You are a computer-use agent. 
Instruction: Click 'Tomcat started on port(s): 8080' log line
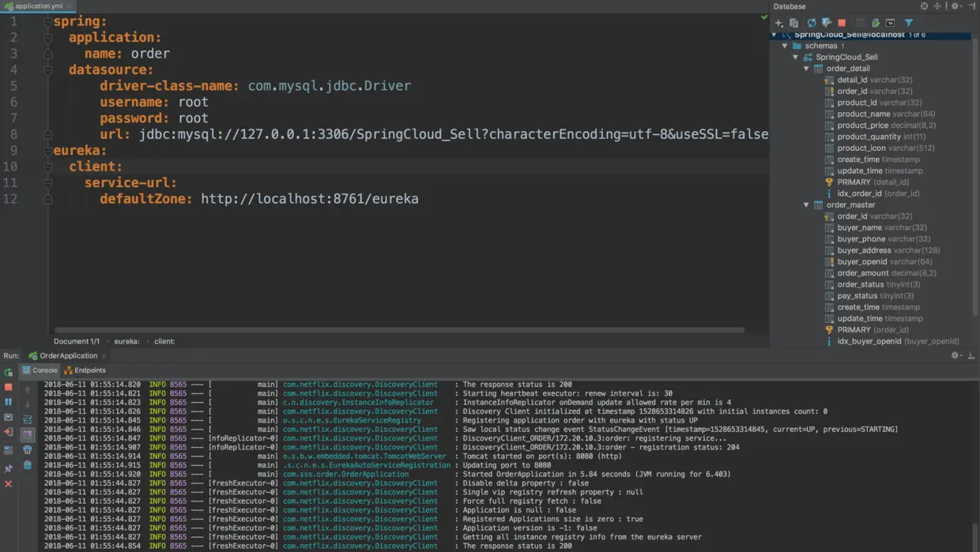542,456
